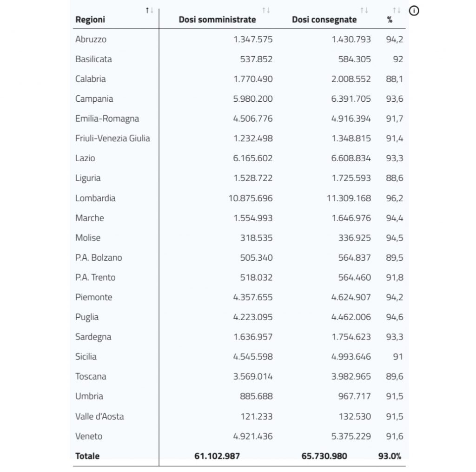Select the Valle d'Aosta row
This screenshot has width=476, height=472.
click(239, 416)
